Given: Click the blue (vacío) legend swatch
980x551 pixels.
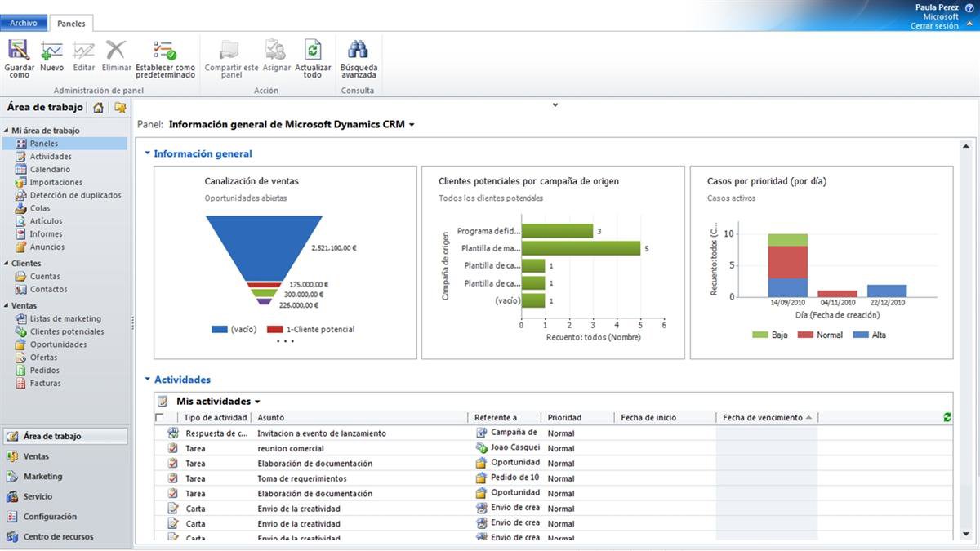Looking at the screenshot, I should coord(219,330).
